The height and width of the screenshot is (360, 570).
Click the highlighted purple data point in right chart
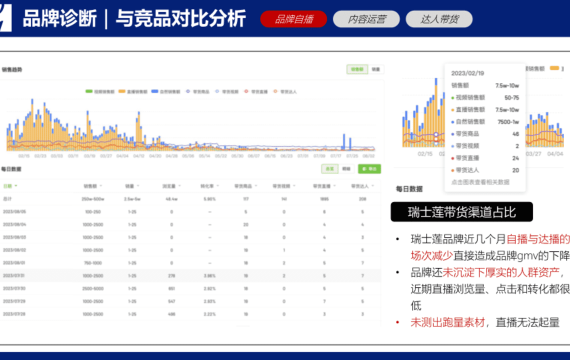tap(436, 135)
